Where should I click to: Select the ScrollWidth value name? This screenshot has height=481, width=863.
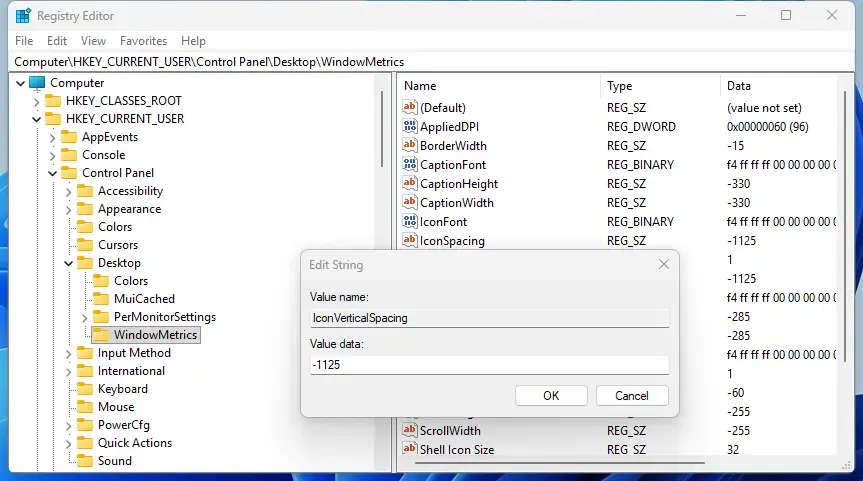450,430
